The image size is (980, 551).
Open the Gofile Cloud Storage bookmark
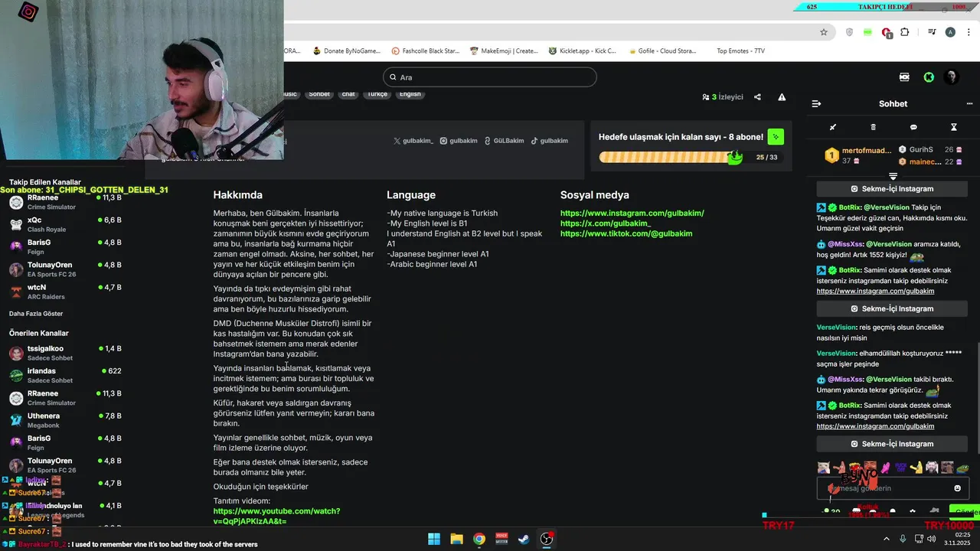point(661,51)
